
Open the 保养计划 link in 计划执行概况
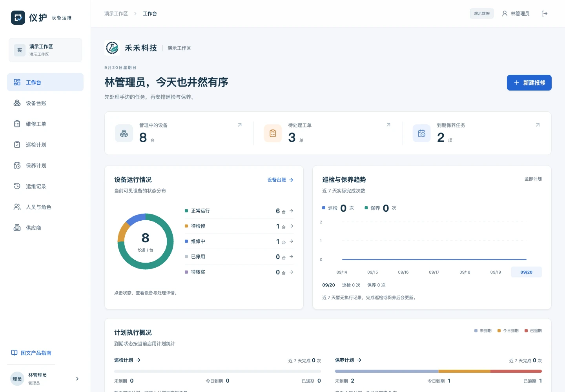click(x=348, y=360)
